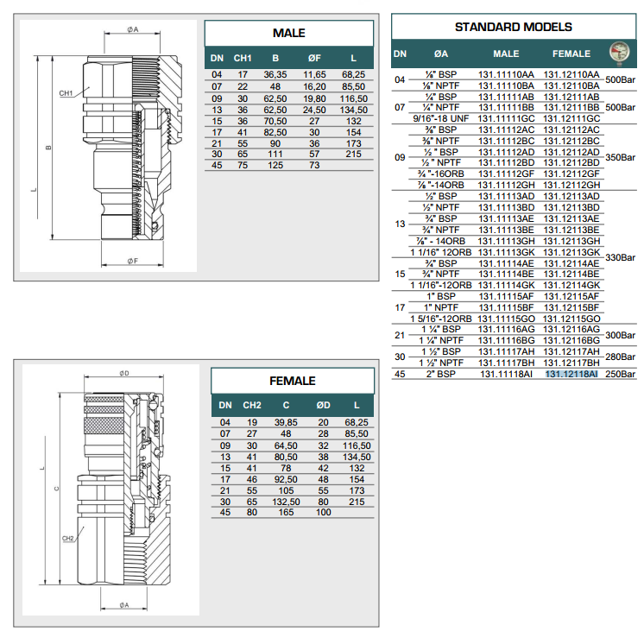The image size is (644, 644).
Task: Click the 250Bar pressure rating
Action: click(619, 375)
